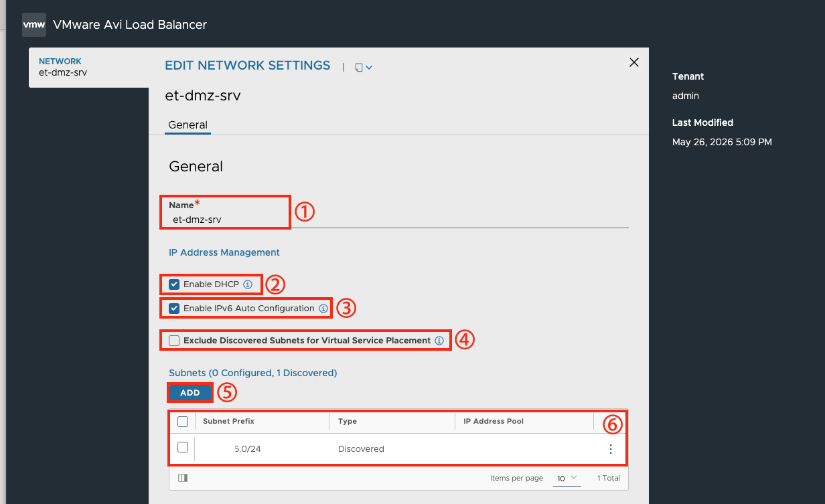825x504 pixels.
Task: Switch to the General tab
Action: pos(187,125)
